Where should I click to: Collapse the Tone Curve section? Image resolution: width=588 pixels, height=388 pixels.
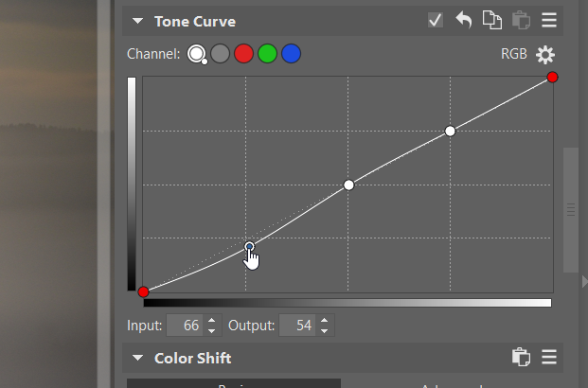(138, 21)
